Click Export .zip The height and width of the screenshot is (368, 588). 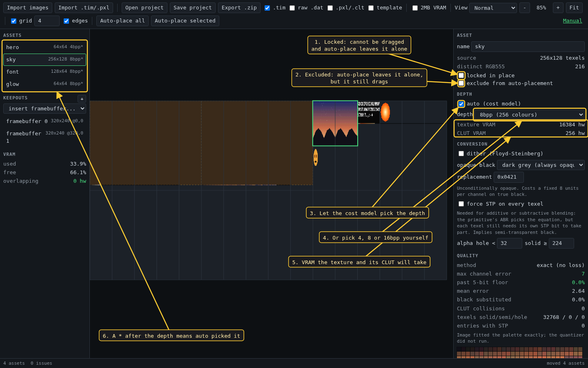(239, 8)
